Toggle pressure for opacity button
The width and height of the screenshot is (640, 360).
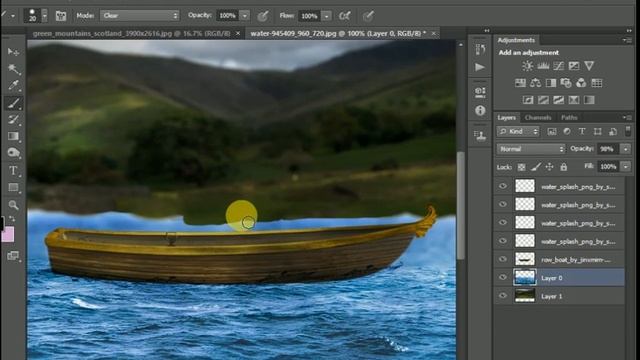263,16
